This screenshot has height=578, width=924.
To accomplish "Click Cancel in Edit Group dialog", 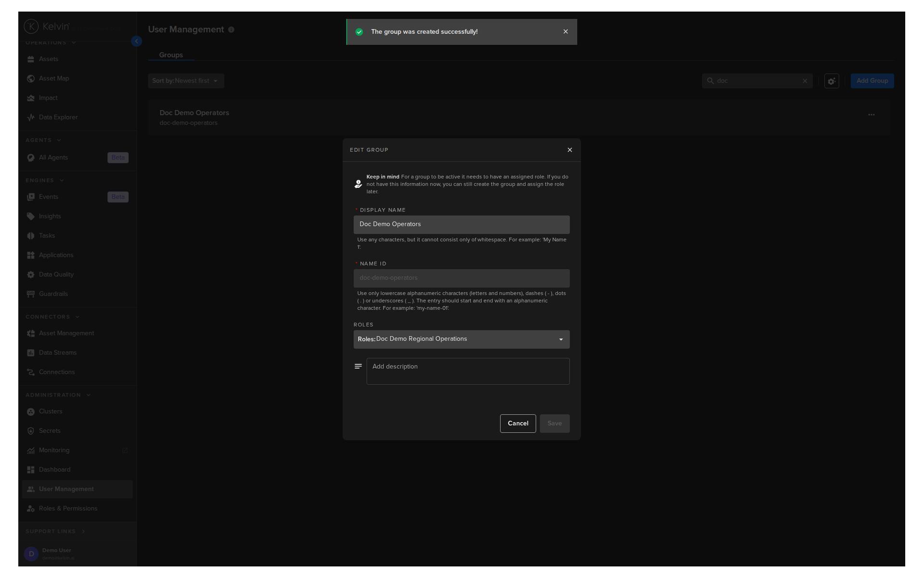I will point(518,424).
